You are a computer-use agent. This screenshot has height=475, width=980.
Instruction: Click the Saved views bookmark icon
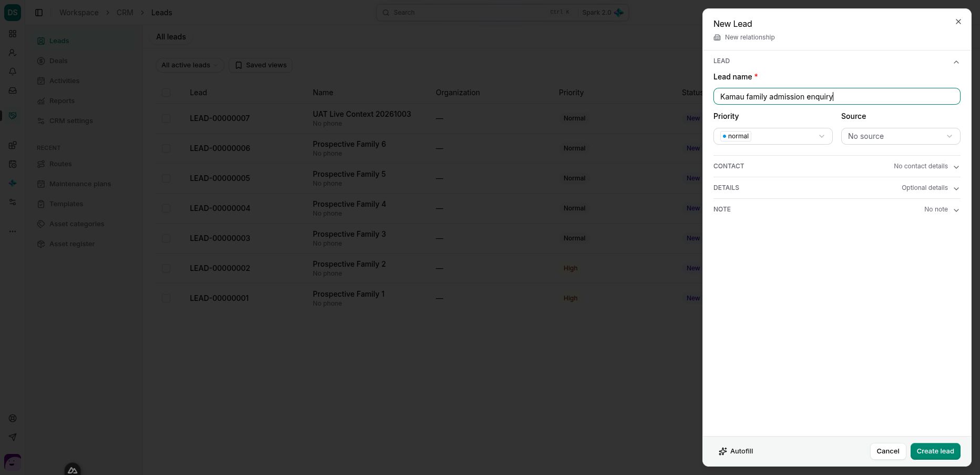click(x=239, y=65)
